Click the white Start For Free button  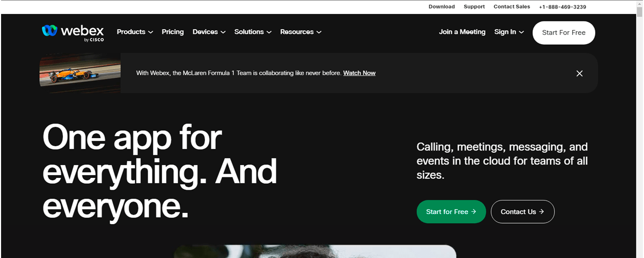coord(563,33)
